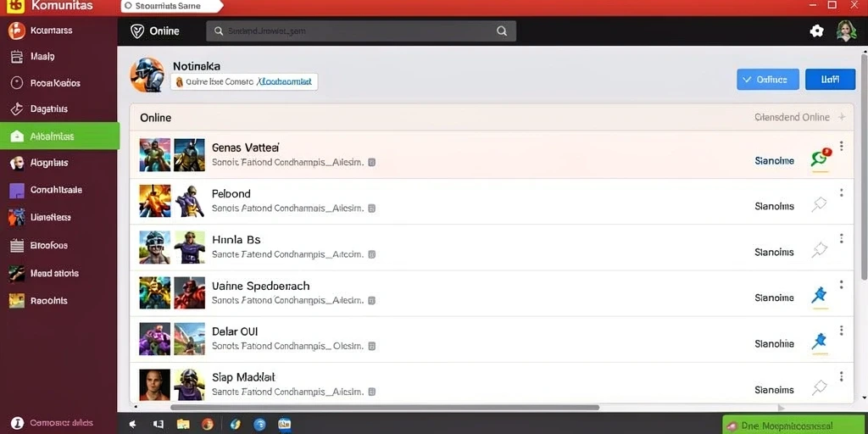
Task: Open user avatar in top right corner
Action: tap(846, 31)
